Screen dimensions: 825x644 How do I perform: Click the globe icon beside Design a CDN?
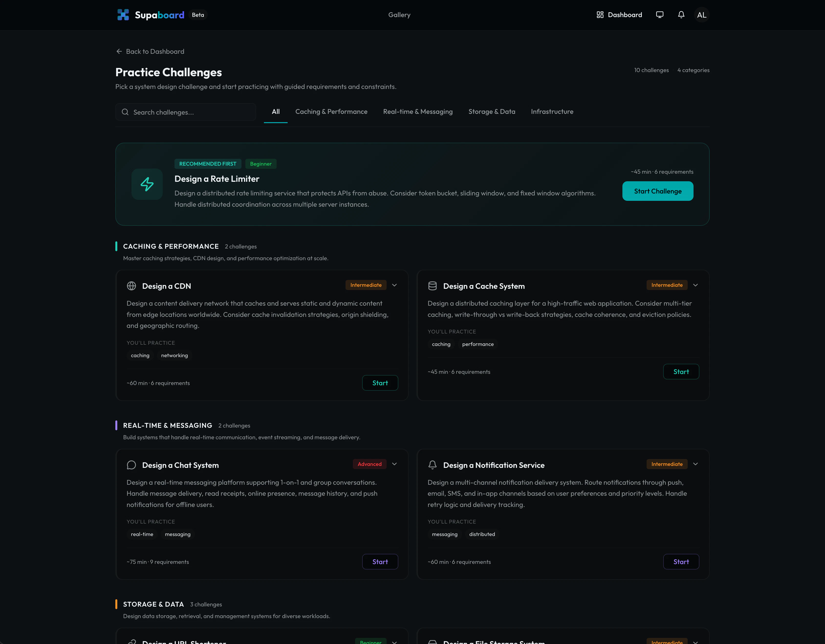pyautogui.click(x=131, y=286)
